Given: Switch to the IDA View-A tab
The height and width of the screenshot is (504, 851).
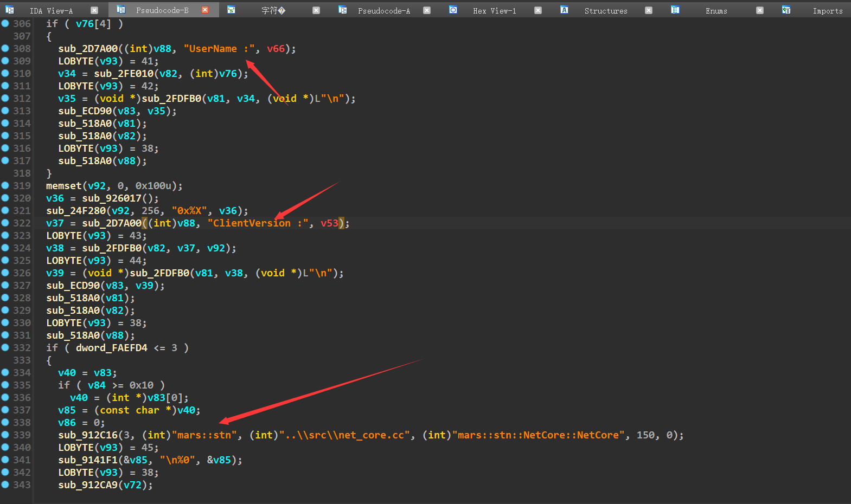Looking at the screenshot, I should click(51, 10).
